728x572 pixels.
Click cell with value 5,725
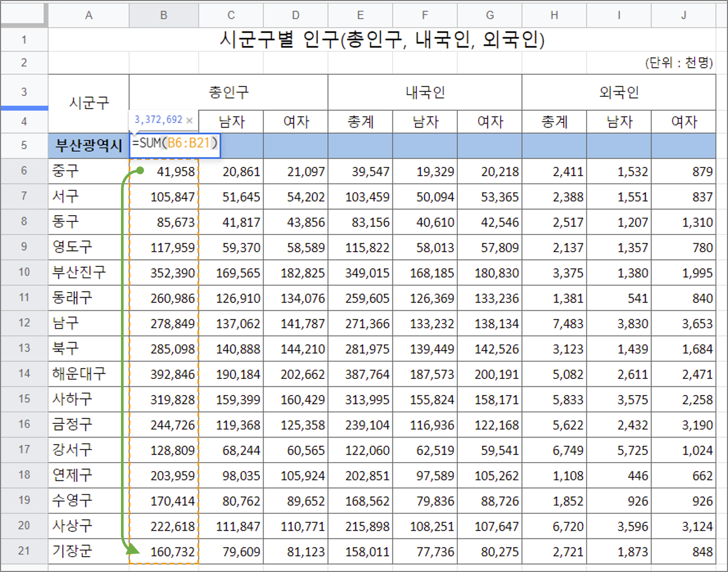(x=619, y=450)
